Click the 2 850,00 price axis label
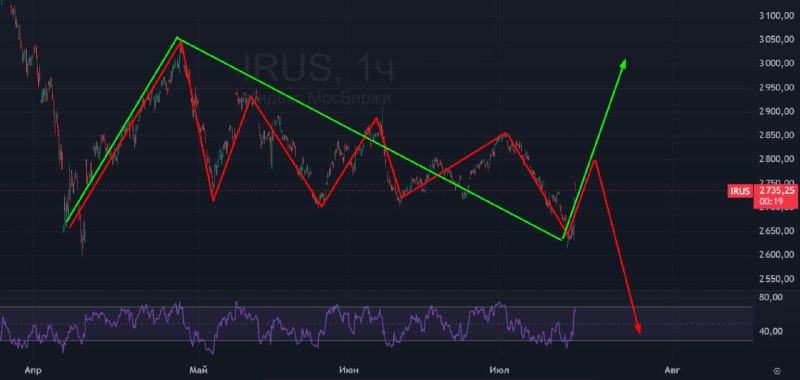Viewport: 800px width, 380px height. (776, 136)
